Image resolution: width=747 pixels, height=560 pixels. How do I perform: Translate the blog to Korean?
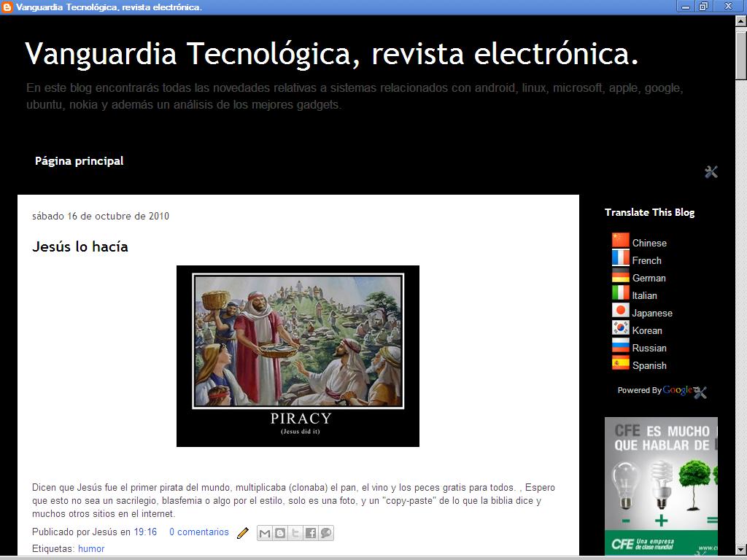click(x=647, y=330)
